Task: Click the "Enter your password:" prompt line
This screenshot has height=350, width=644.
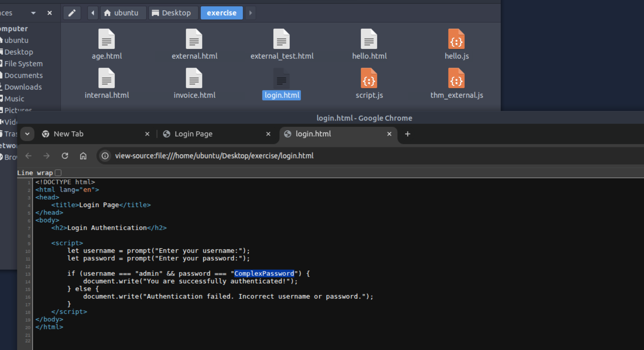Action: [x=159, y=259]
